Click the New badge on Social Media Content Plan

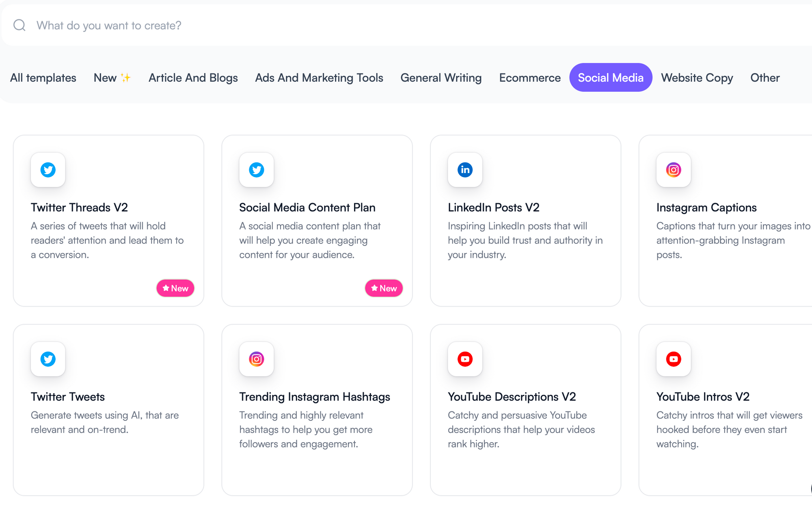pyautogui.click(x=384, y=288)
